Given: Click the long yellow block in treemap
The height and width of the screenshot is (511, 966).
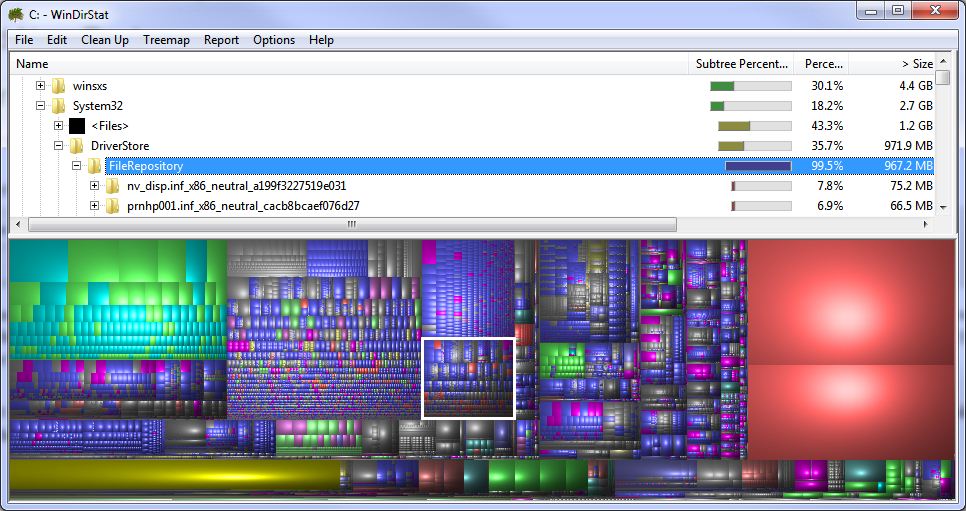Looking at the screenshot, I should (174, 475).
